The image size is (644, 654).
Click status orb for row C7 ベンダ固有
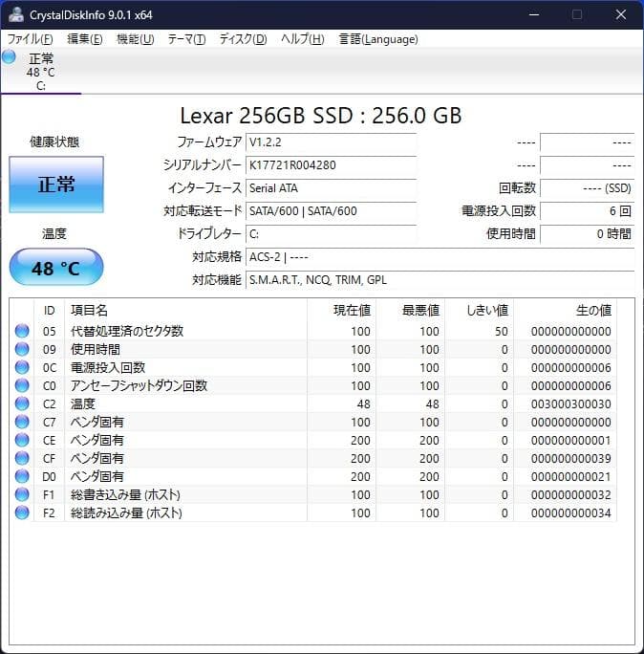coord(22,422)
